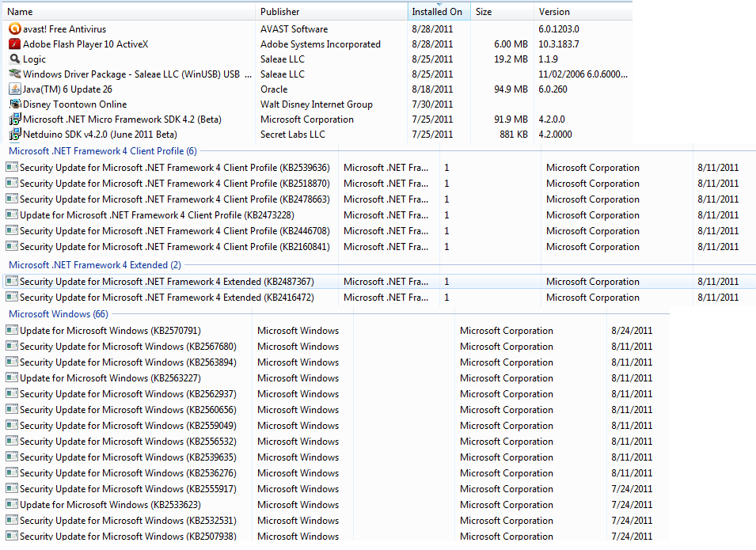Select the avast! Free Antivirus program name
756x550 pixels.
click(x=65, y=29)
